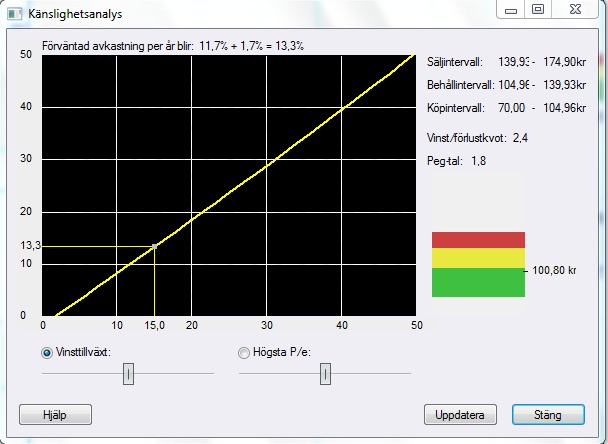Click the 15,0 x-axis marker label
608x444 pixels.
pyautogui.click(x=155, y=325)
